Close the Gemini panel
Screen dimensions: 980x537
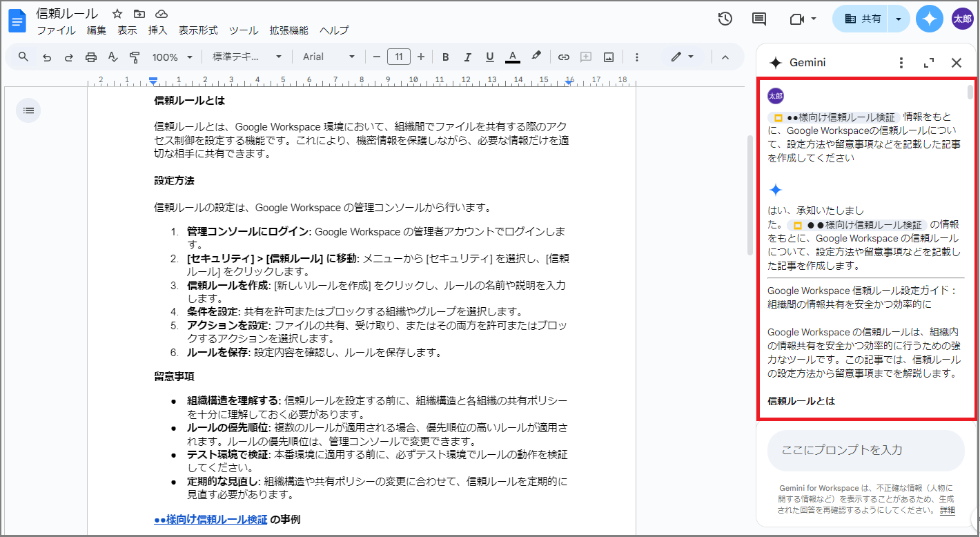tap(957, 63)
